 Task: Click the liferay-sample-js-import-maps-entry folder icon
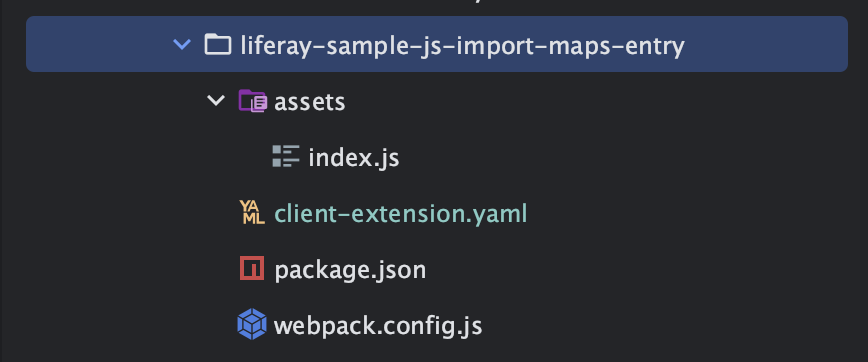click(x=218, y=44)
